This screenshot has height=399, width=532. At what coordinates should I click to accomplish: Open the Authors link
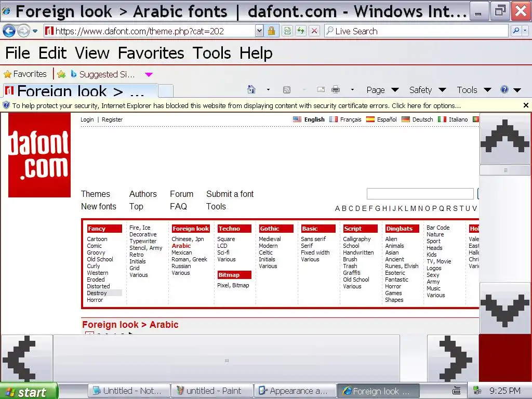pos(143,194)
